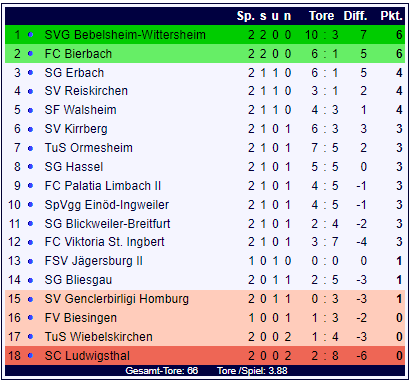Select TuS Ormesheim in the table
This screenshot has height=381, width=410.
(x=88, y=148)
